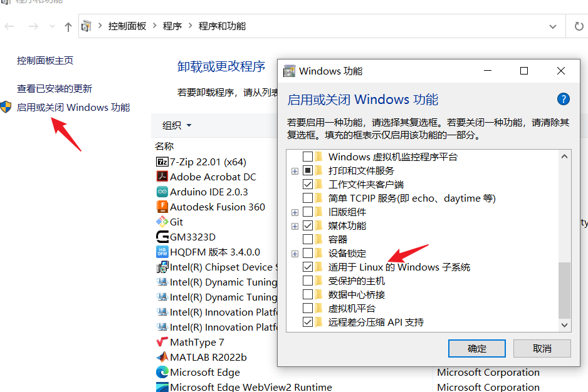
Task: Click the GM3323D program icon
Action: click(162, 237)
